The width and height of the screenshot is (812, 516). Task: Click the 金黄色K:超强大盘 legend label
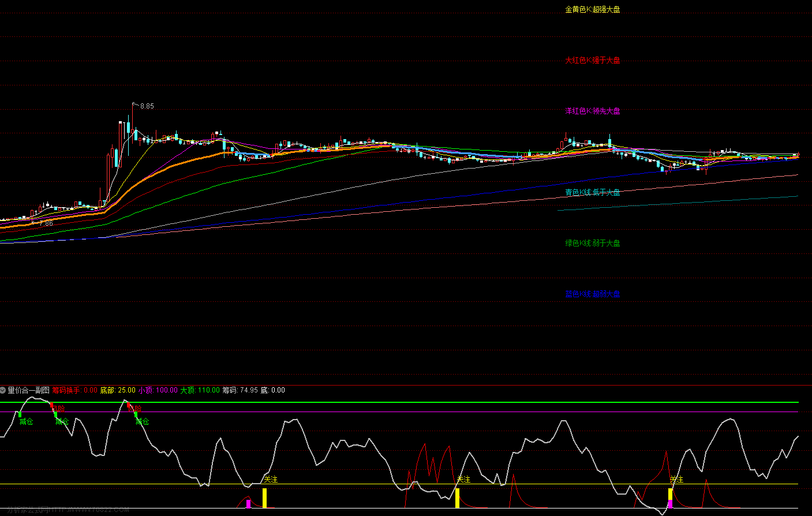(593, 9)
